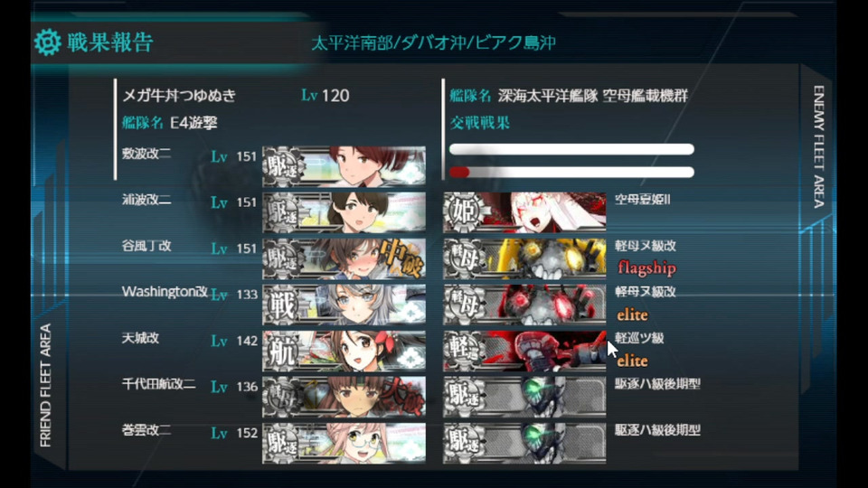Screen dimensions: 868x488
Task: Select the first 駆逐ハ級後期型 enemy banner
Action: (x=524, y=397)
